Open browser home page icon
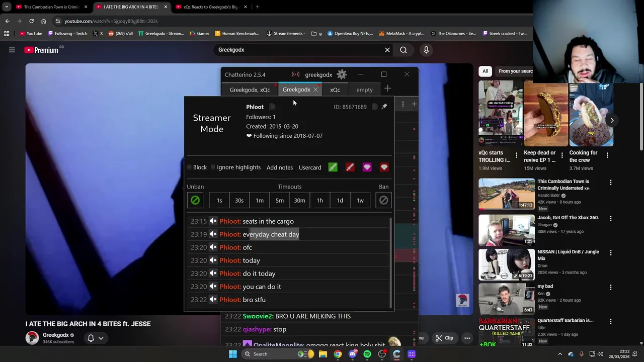The image size is (644, 362). point(43,21)
